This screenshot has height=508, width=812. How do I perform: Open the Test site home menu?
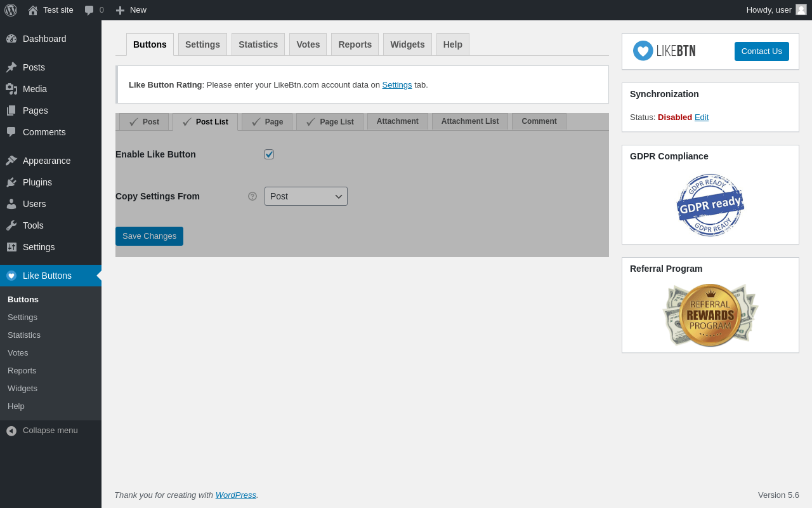point(51,10)
